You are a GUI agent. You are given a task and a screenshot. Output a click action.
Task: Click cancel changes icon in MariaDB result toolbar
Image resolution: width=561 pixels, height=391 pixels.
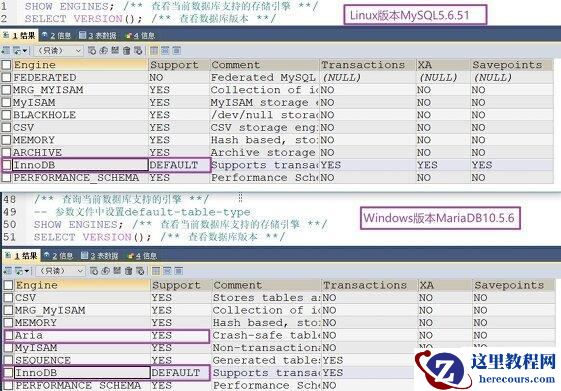point(140,271)
